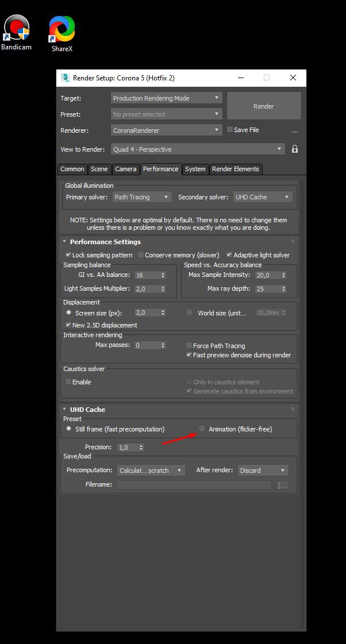Click the three-dot Save File browse button
Screen dimensions: 346x644
(x=295, y=132)
